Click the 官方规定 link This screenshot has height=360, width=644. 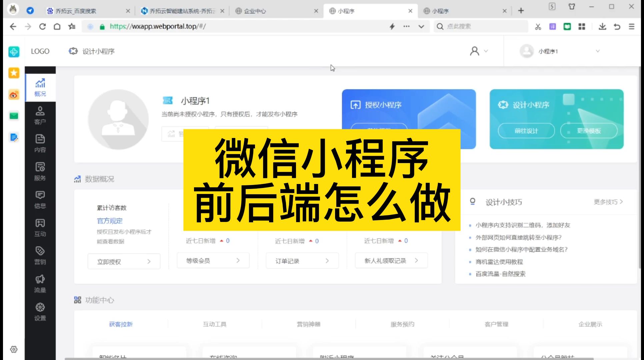110,221
